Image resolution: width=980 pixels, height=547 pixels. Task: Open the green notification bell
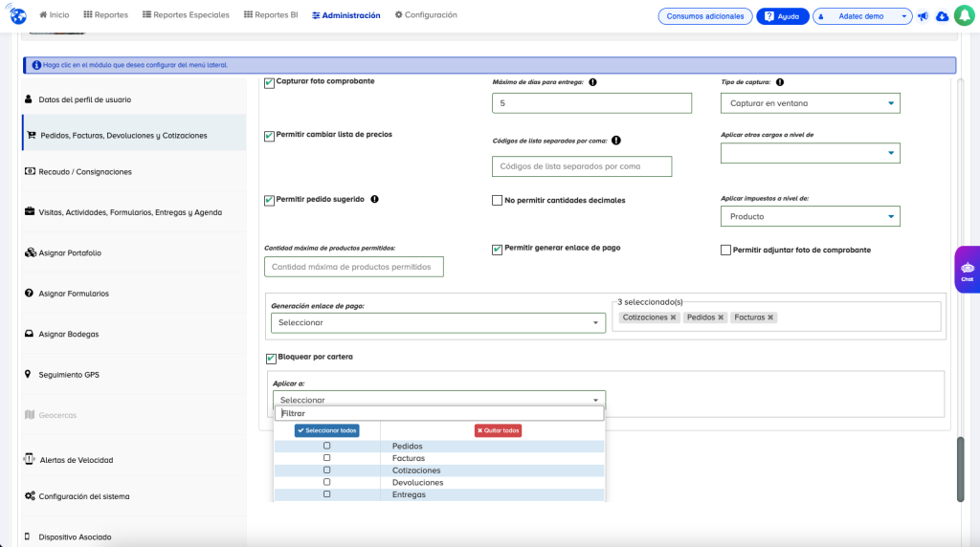[x=965, y=15]
